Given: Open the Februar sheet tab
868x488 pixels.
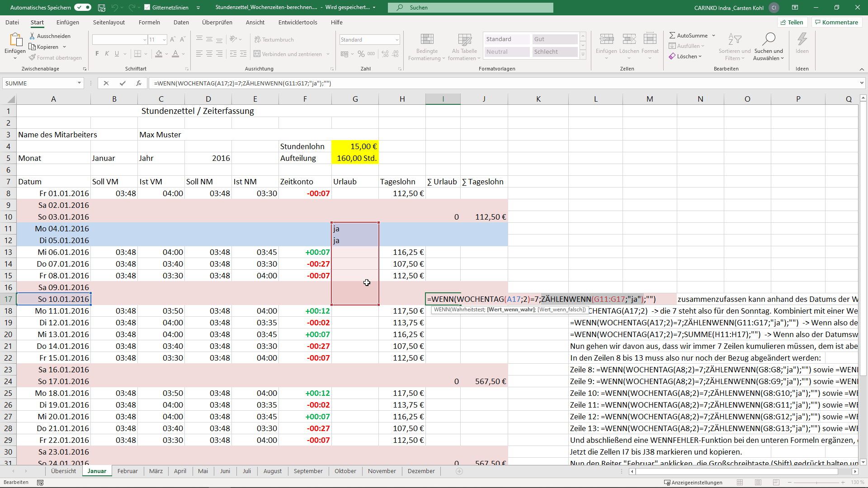Looking at the screenshot, I should tap(127, 471).
